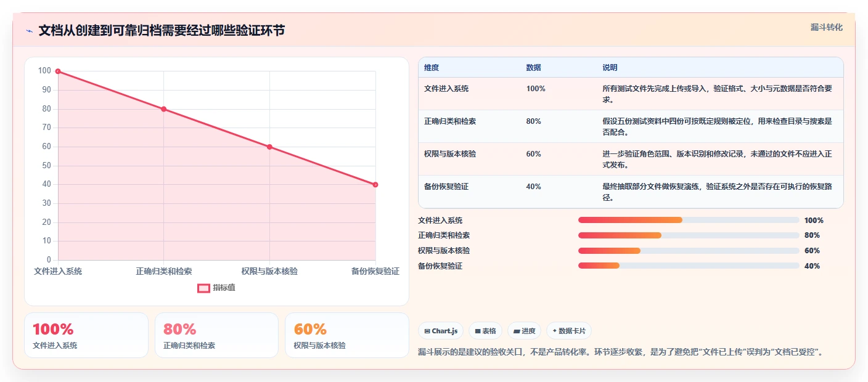Image resolution: width=868 pixels, height=382 pixels.
Task: Click the 说明 column header
Action: click(610, 68)
